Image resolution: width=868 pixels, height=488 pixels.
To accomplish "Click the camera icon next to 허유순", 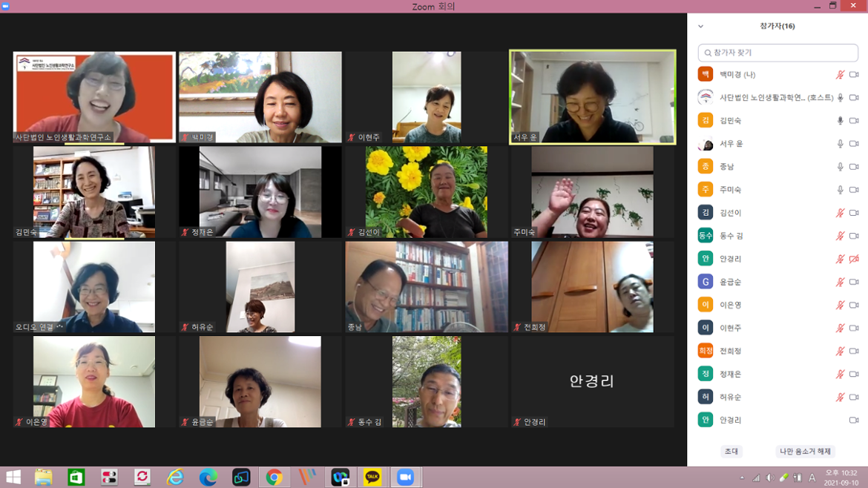I will point(854,397).
